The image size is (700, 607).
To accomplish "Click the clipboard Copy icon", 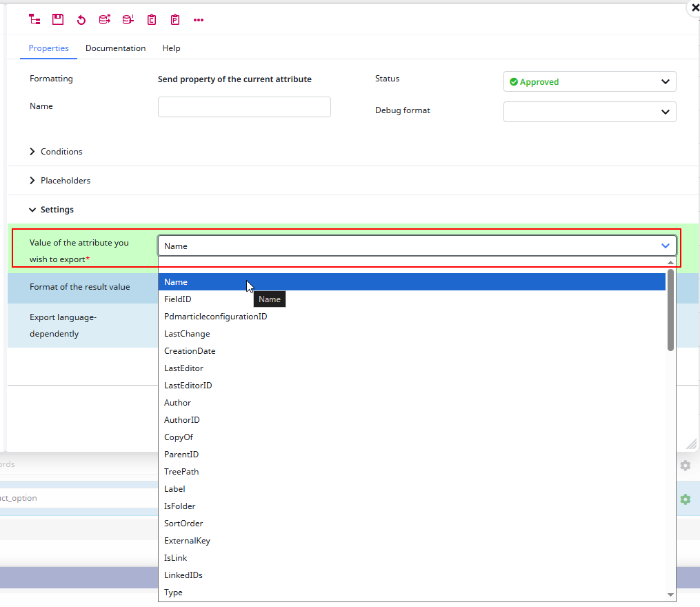I will click(x=151, y=19).
